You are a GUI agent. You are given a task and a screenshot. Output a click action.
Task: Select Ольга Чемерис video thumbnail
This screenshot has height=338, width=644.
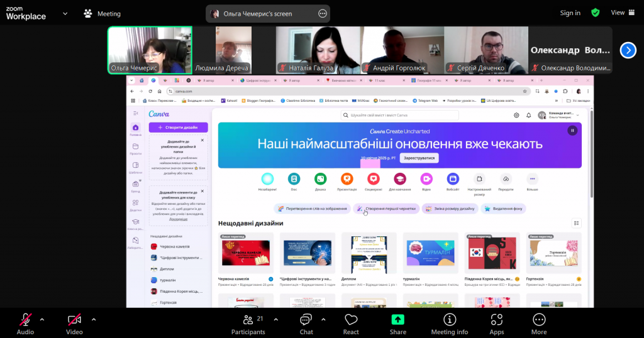(x=150, y=50)
